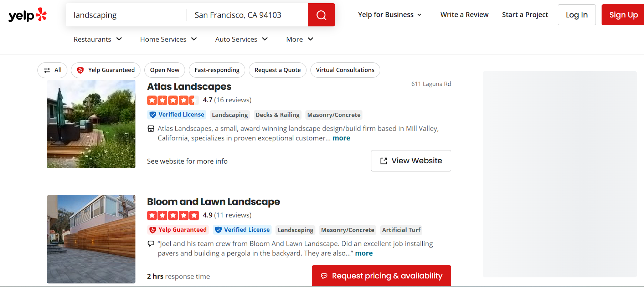
Task: Toggle the Virtual Consultations filter
Action: [345, 70]
